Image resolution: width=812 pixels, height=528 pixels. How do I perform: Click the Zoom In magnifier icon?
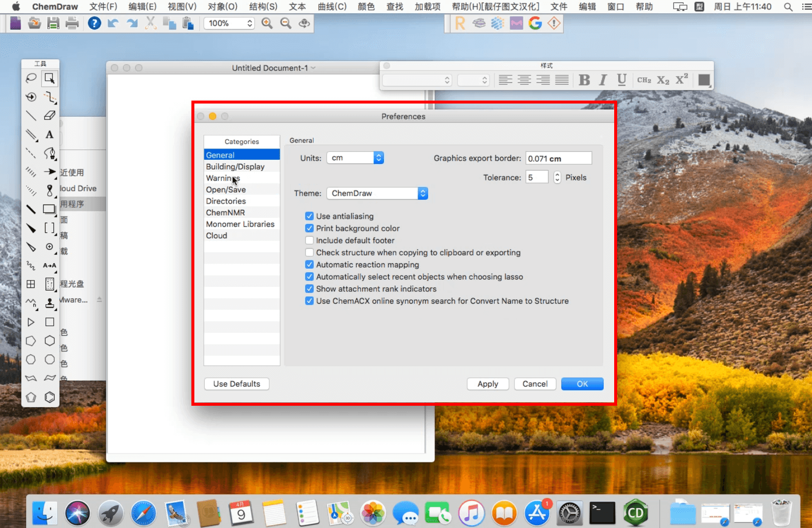(x=267, y=23)
